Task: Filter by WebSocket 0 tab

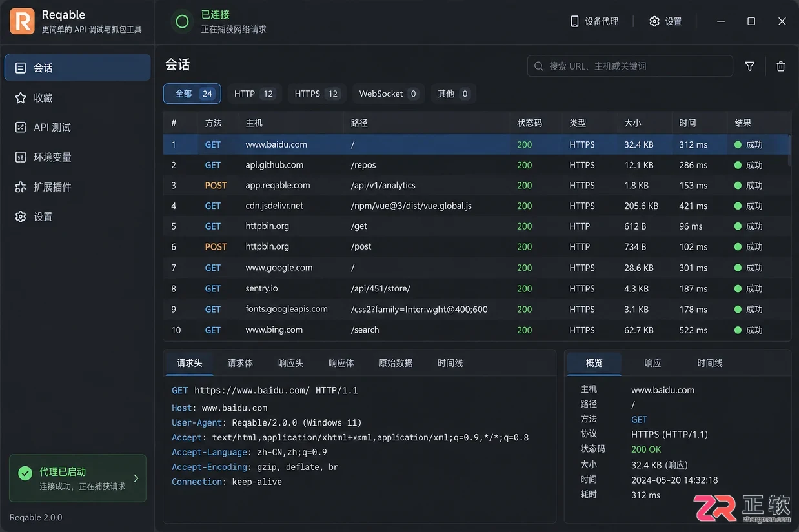Action: 389,94
